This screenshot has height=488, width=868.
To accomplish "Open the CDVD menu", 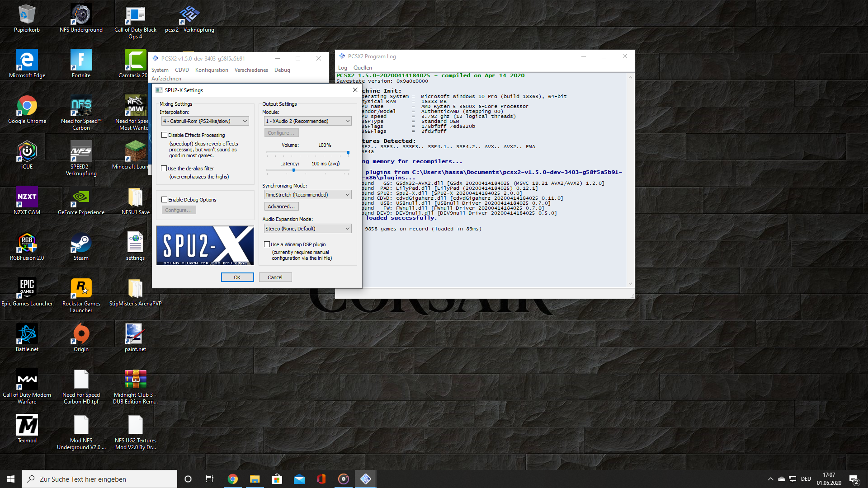I will (x=182, y=70).
